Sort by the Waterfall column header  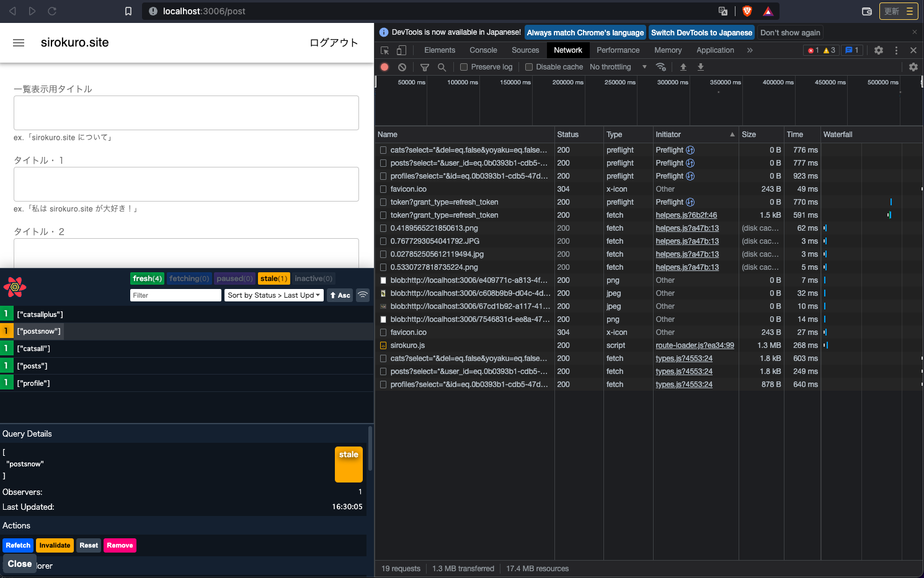pos(871,135)
